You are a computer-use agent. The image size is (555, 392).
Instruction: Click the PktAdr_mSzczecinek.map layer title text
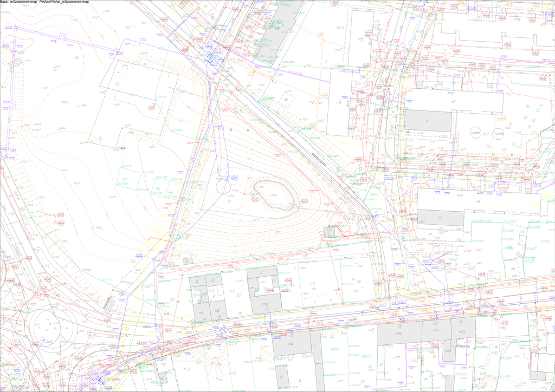(64, 3)
